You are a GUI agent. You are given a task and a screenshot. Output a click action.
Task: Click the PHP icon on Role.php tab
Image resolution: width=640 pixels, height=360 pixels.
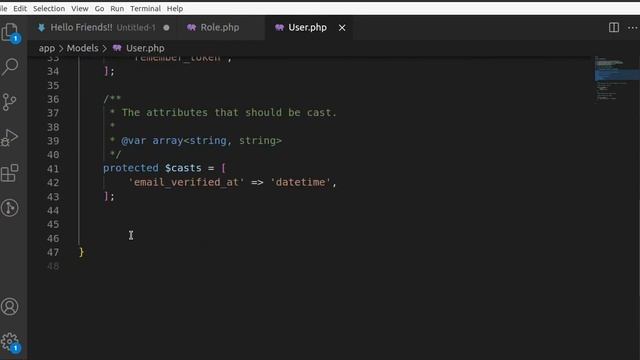click(191, 27)
